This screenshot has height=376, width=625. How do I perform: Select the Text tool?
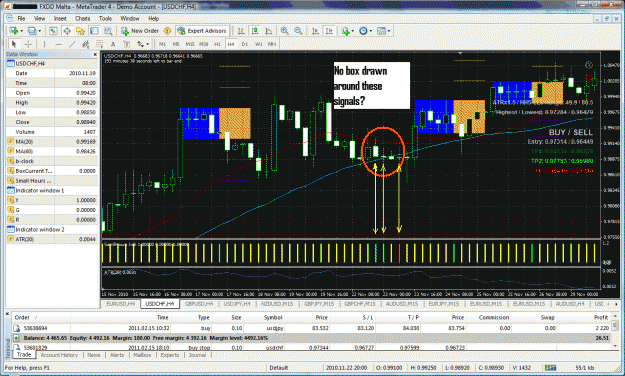113,44
